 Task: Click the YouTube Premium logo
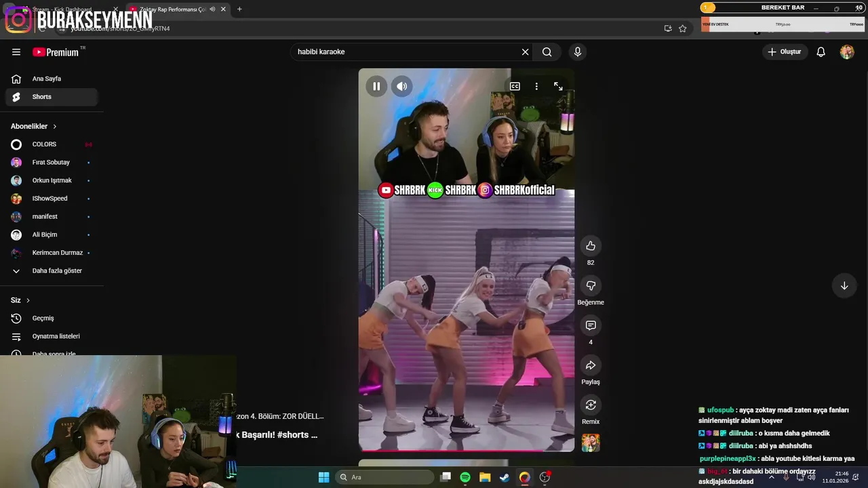pos(56,52)
